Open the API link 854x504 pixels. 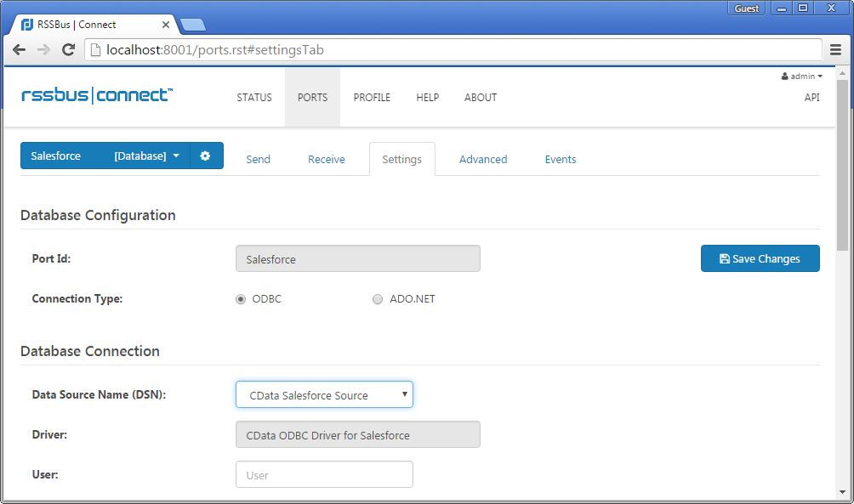pos(811,98)
